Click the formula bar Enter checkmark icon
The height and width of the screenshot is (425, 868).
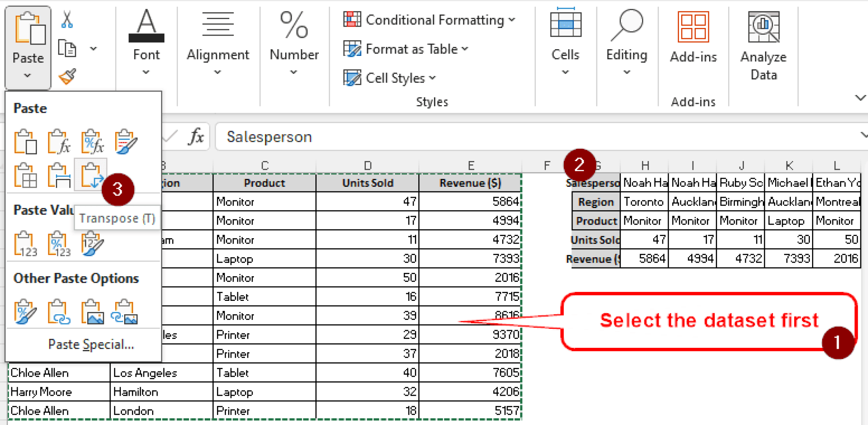click(x=171, y=136)
